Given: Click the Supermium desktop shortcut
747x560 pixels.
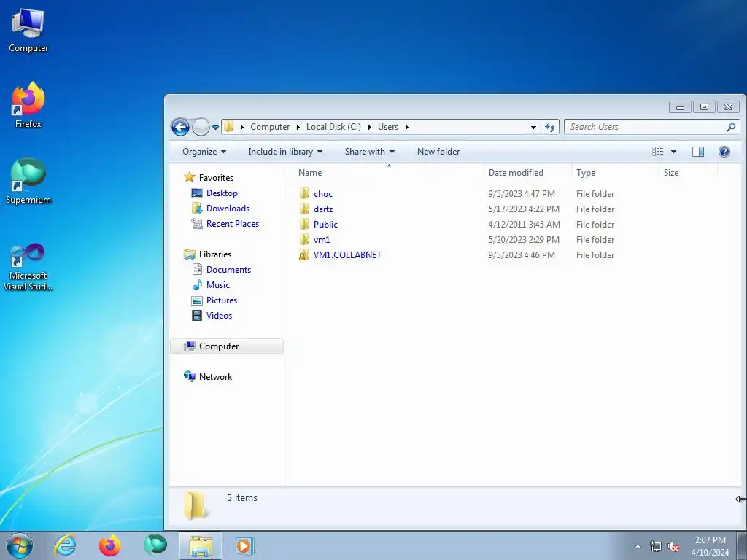Looking at the screenshot, I should click(x=28, y=181).
